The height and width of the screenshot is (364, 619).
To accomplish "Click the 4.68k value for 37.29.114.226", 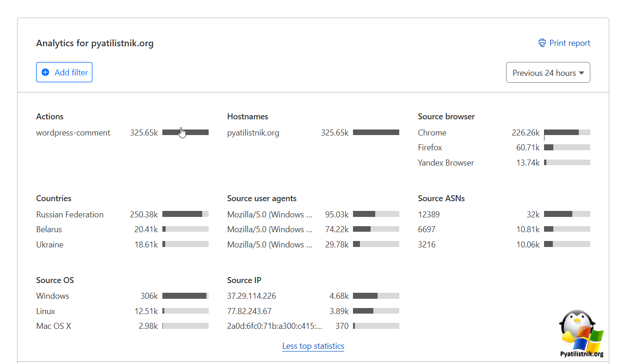I will pyautogui.click(x=339, y=296).
